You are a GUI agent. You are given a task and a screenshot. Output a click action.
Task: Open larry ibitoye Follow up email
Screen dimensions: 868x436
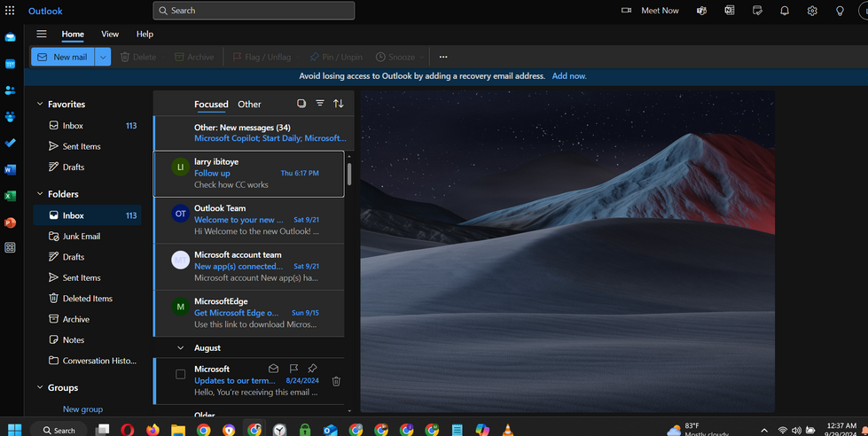click(249, 174)
